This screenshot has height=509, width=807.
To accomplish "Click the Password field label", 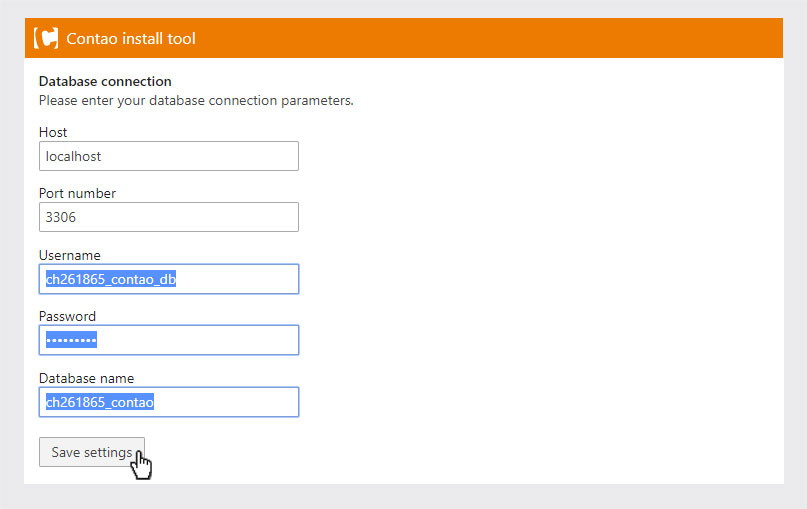I will [67, 316].
